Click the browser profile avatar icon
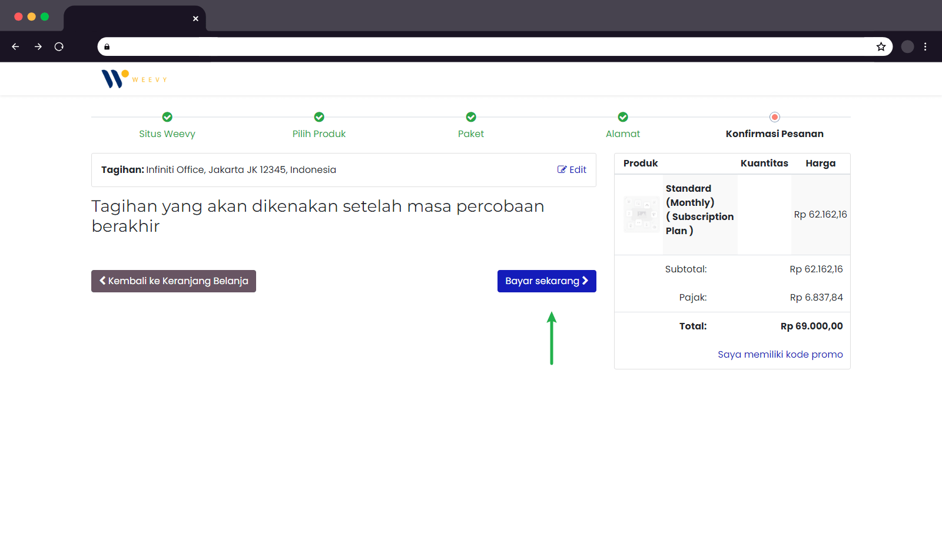Screen dimensions: 942x560 click(x=907, y=46)
